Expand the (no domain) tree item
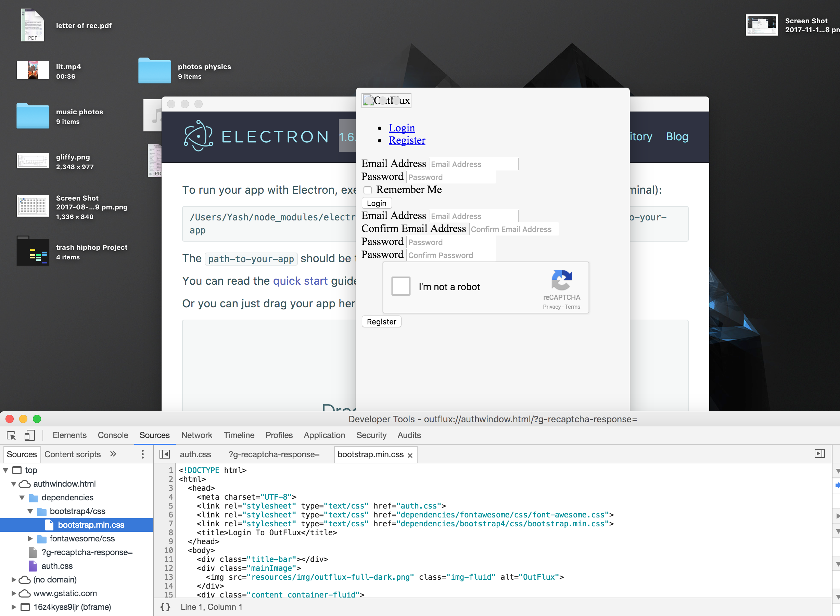The height and width of the screenshot is (616, 840). click(14, 579)
